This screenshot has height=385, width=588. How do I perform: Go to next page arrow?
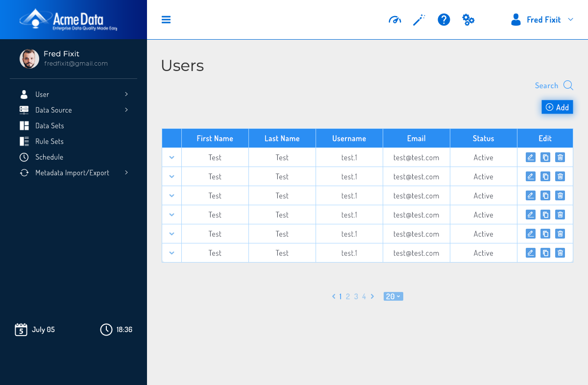point(372,296)
